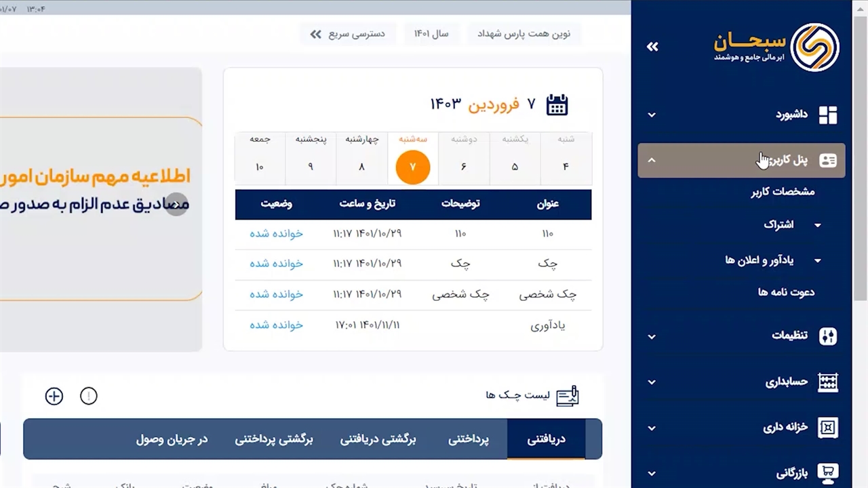The width and height of the screenshot is (868, 488).
Task: Click the Treasury safe icon (خزانه داری)
Action: (827, 428)
